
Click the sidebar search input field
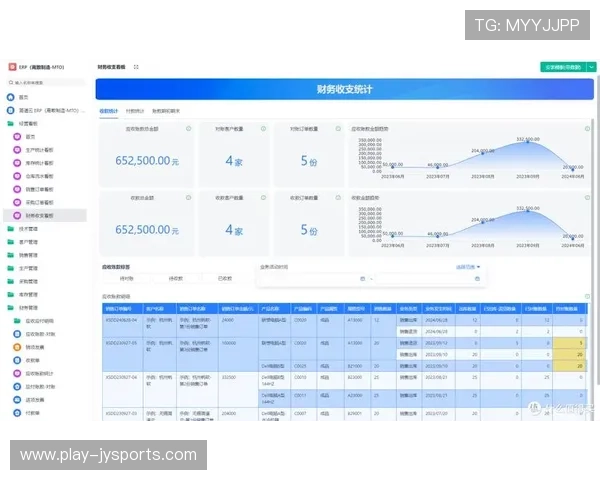click(x=45, y=84)
